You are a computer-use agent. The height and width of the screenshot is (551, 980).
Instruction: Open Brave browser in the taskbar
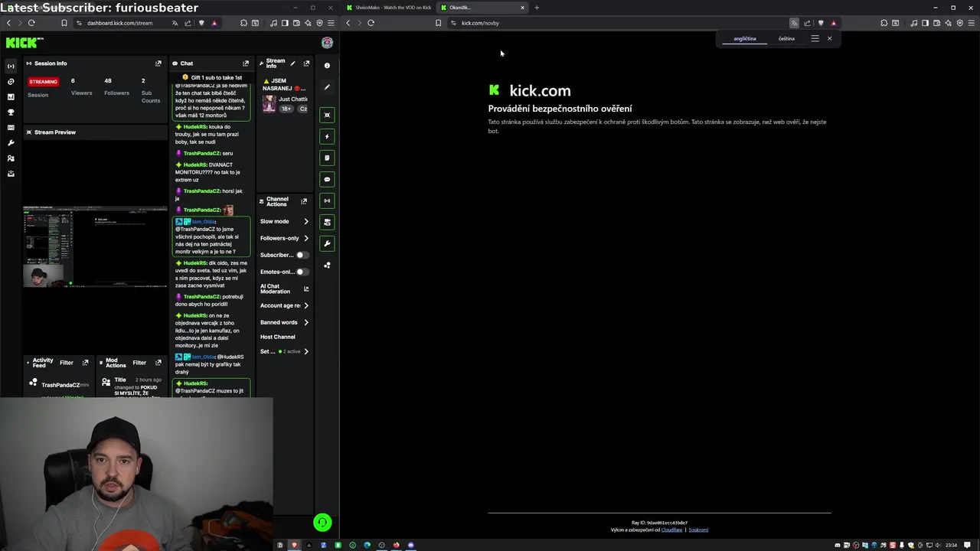(294, 545)
